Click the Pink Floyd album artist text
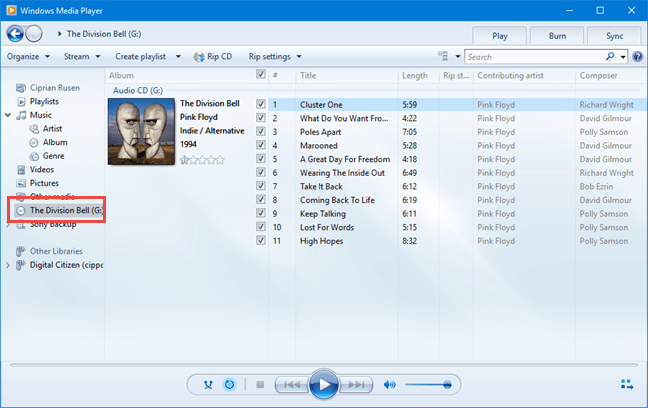 (x=198, y=117)
